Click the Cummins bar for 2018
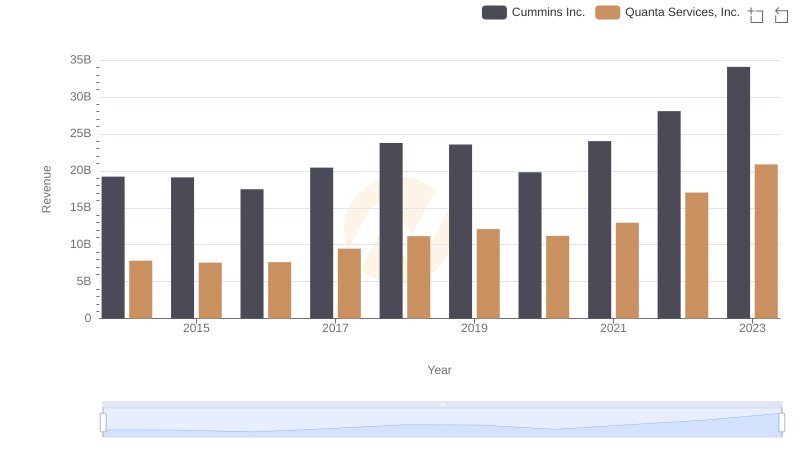The width and height of the screenshot is (800, 461). [391, 231]
